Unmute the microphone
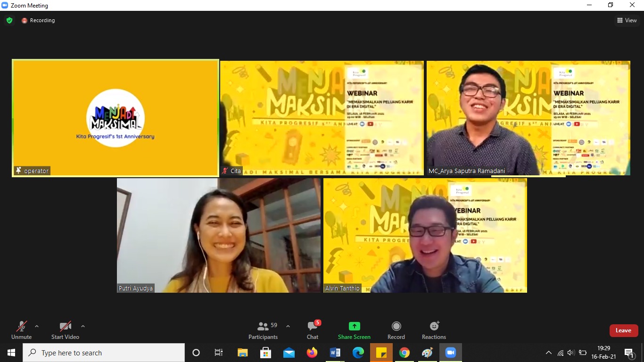 (21, 330)
